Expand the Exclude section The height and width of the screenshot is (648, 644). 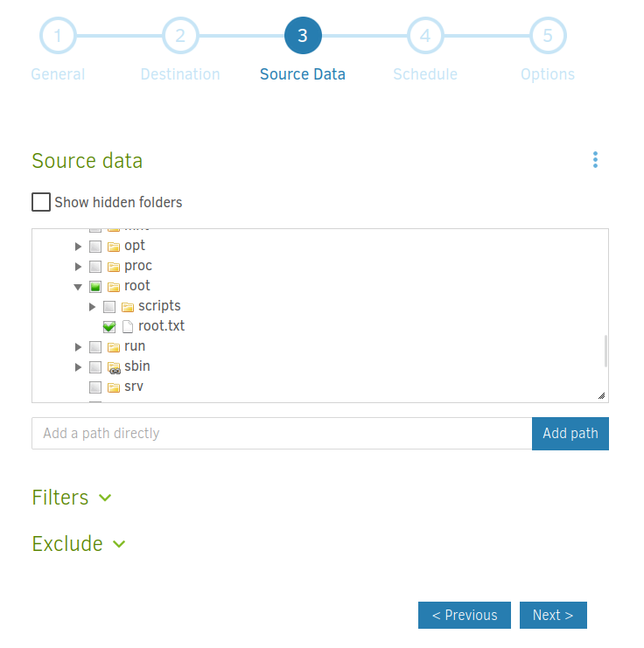79,544
